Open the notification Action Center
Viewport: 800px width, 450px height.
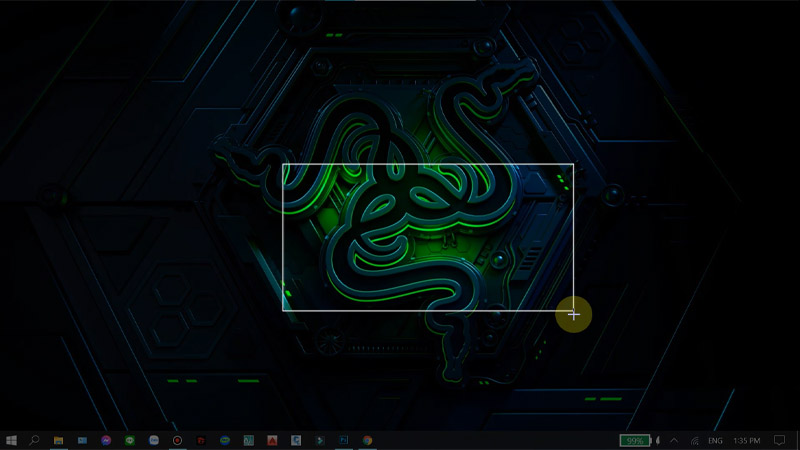coord(780,440)
